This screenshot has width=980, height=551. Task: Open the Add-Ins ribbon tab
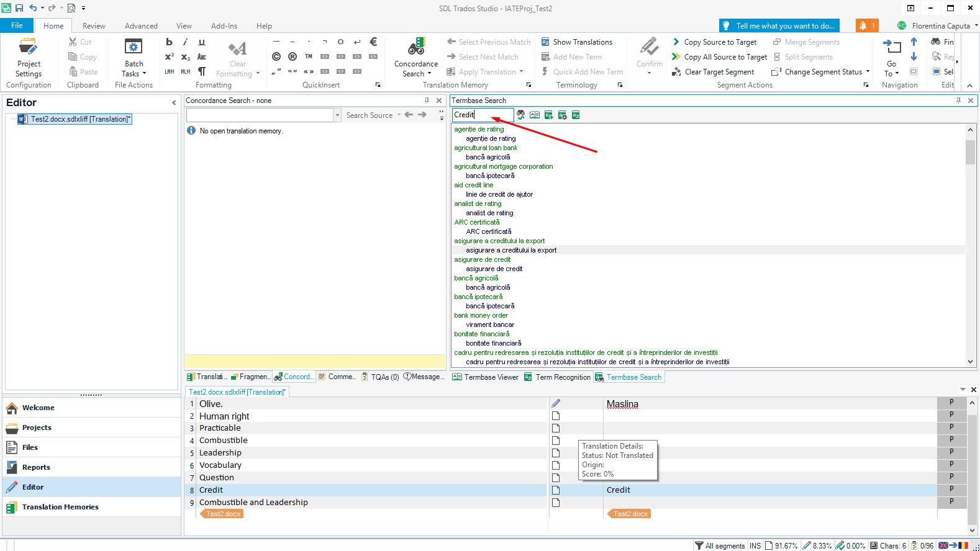coord(224,25)
